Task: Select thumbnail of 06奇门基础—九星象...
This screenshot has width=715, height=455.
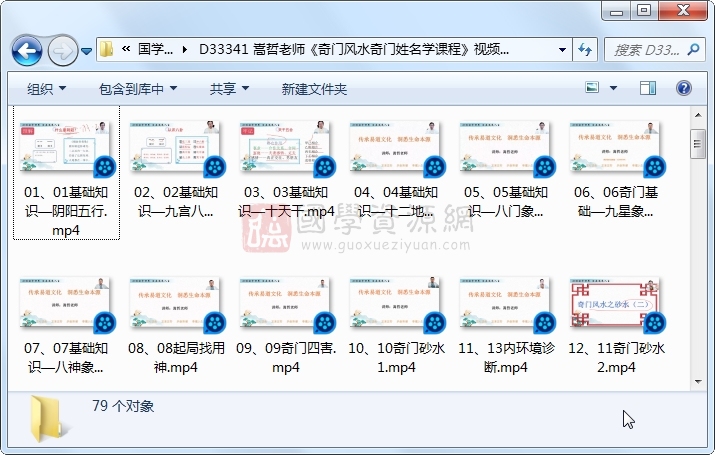Action: pyautogui.click(x=617, y=148)
